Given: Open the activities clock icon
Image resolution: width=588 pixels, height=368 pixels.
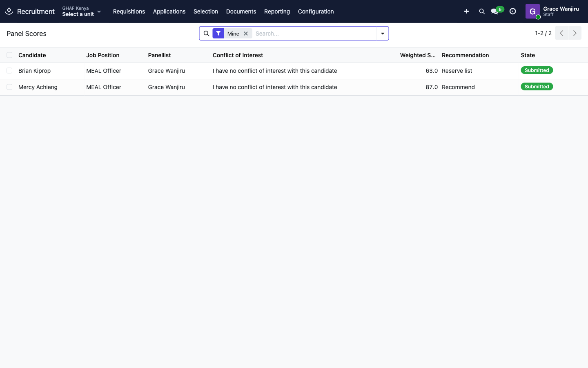Looking at the screenshot, I should pyautogui.click(x=512, y=11).
